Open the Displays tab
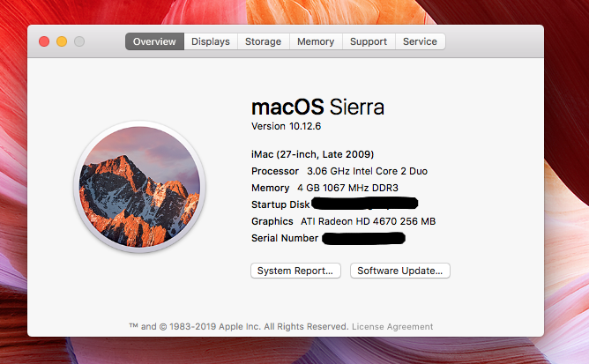589x364 pixels. click(x=211, y=41)
